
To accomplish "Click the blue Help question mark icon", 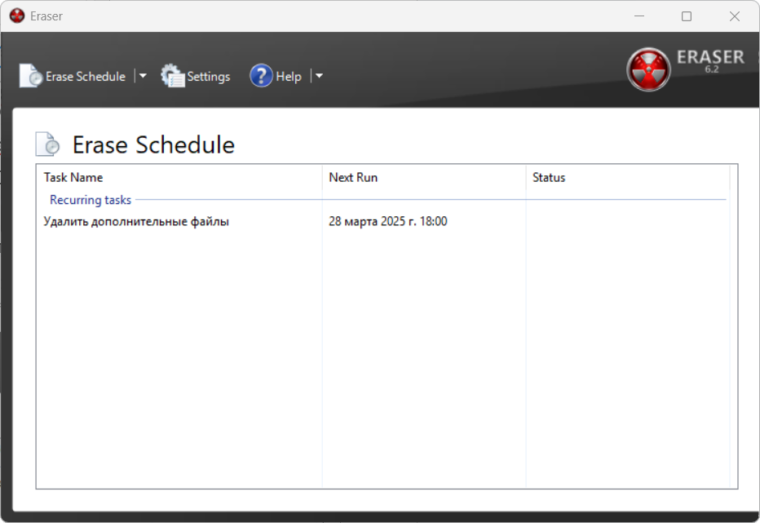I will [261, 76].
